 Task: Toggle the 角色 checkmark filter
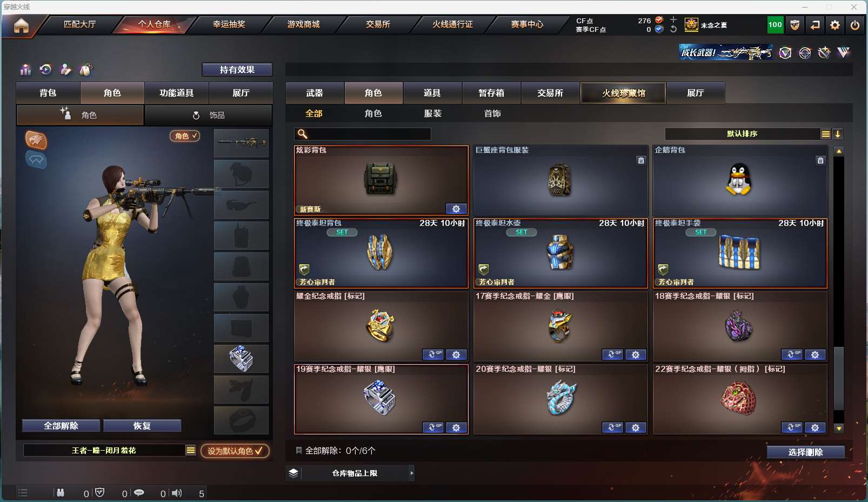click(x=185, y=136)
